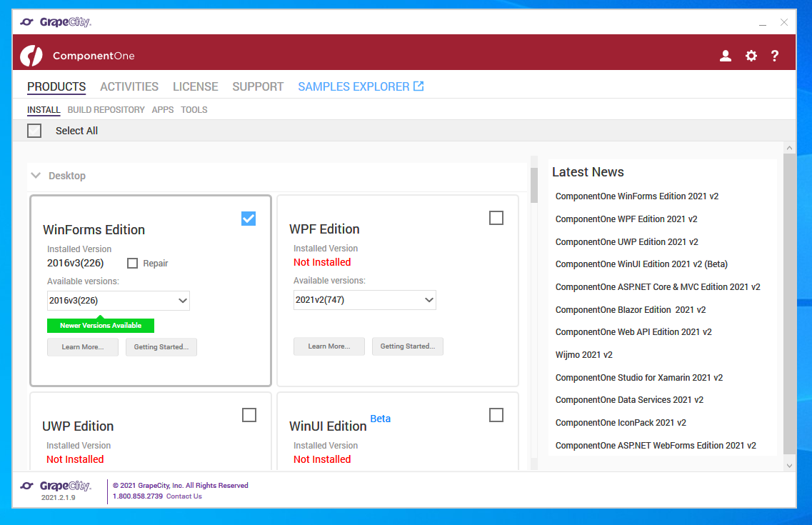Screen dimensions: 812x525
Task: Open ComponentOne WinForms Edition 2021 v2 news
Action: (x=637, y=196)
